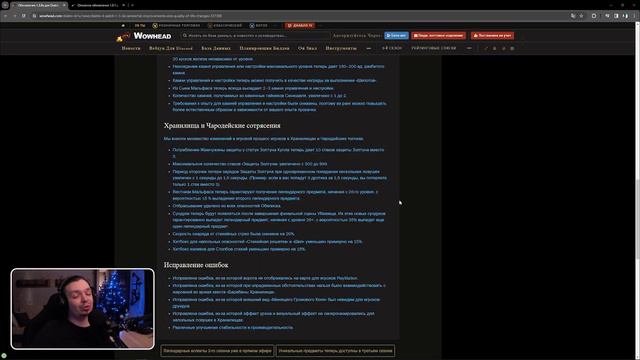The height and width of the screenshot is (360, 640).
Task: Click the blue button in Wowhead header
Action: (x=396, y=36)
